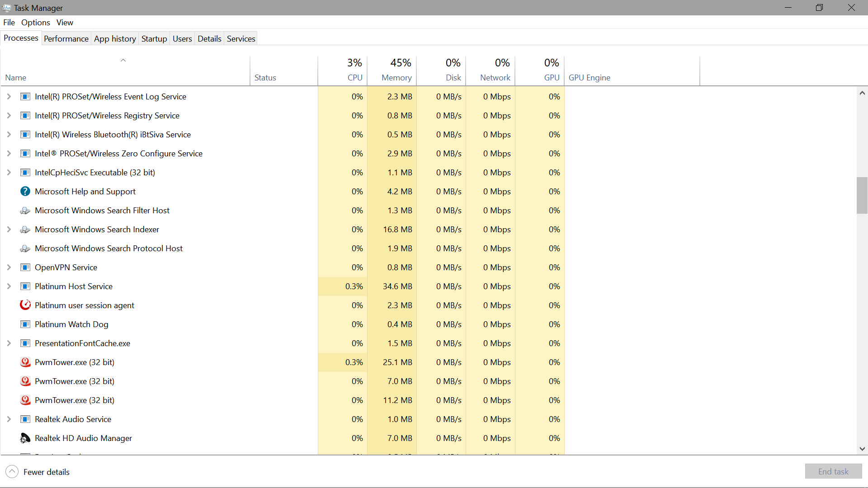Screen dimensions: 868x488
Task: Click the IntelCpHeciSvc Executable process icon
Action: [x=25, y=173]
